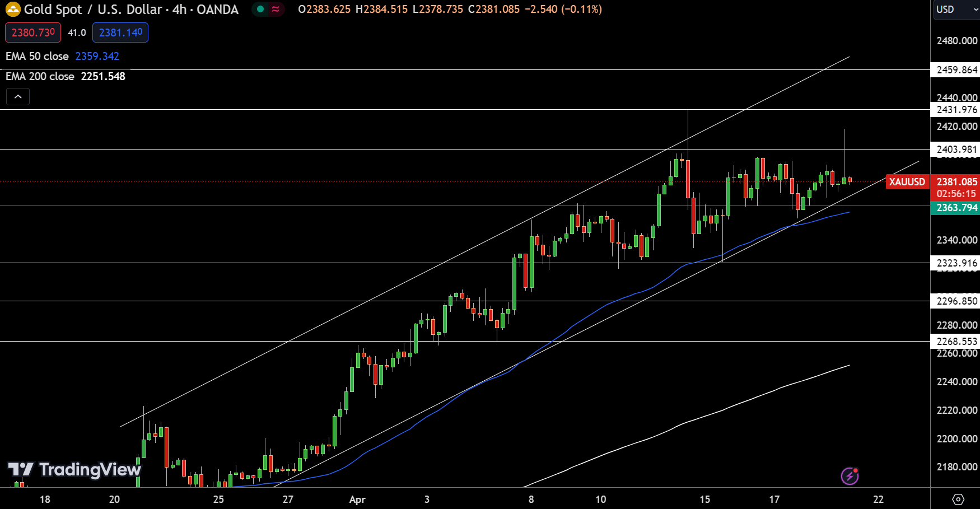Toggle the market status green dot
Viewport: 980px width, 509px height.
tap(260, 10)
